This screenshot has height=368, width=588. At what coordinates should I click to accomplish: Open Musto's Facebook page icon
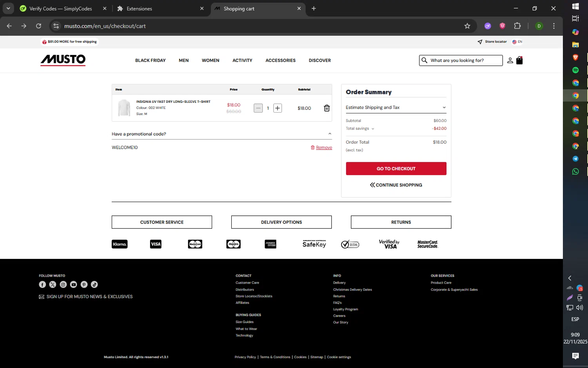pos(42,284)
